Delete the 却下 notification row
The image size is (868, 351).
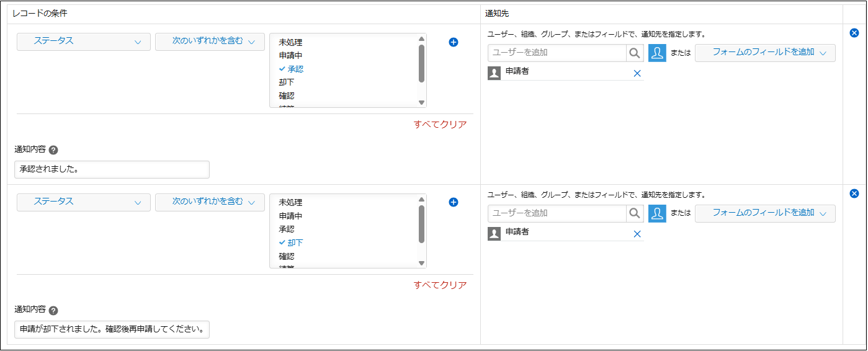[854, 193]
